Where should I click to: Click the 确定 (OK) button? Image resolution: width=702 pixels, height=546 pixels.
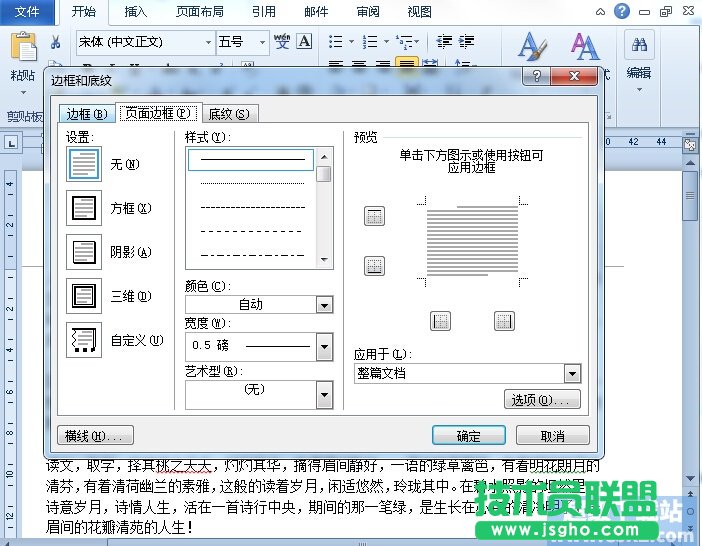click(468, 436)
